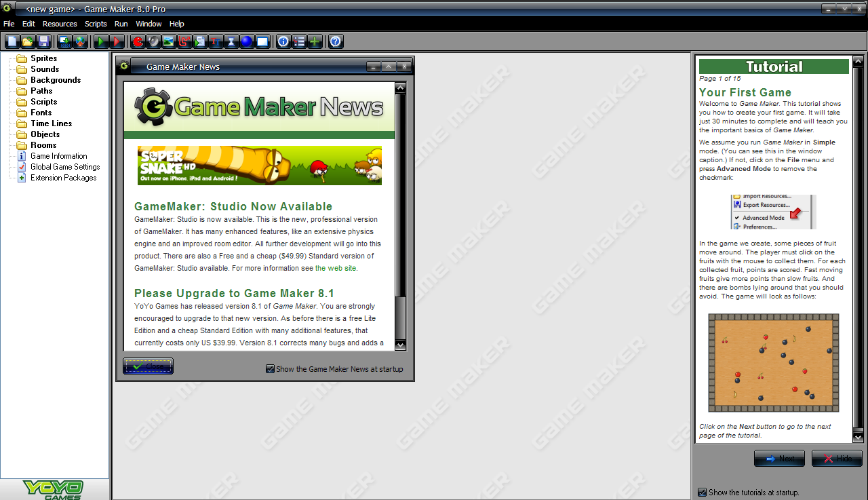Viewport: 868px width, 500px height.
Task: Open the Resources menu
Action: 60,23
